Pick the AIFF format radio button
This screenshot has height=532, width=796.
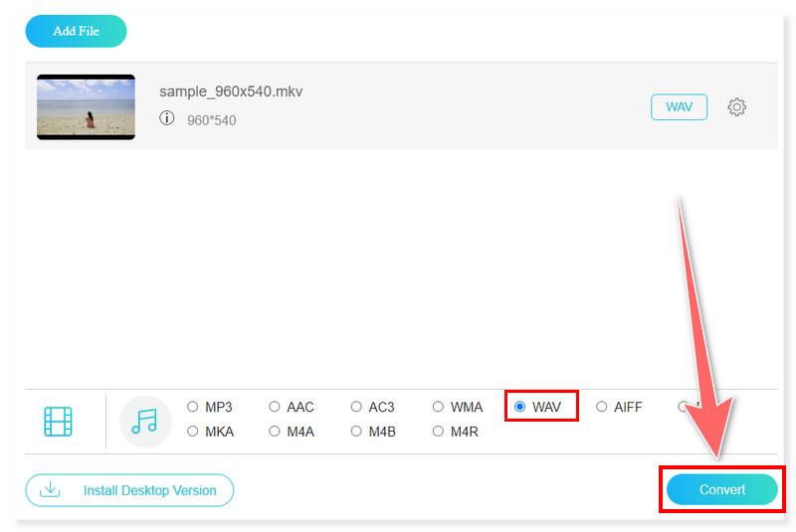(602, 407)
